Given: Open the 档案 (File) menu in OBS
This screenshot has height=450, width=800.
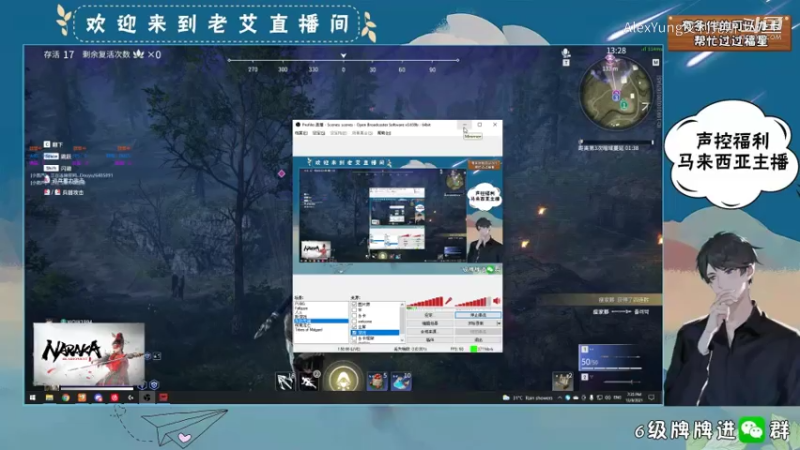Looking at the screenshot, I should tap(301, 133).
